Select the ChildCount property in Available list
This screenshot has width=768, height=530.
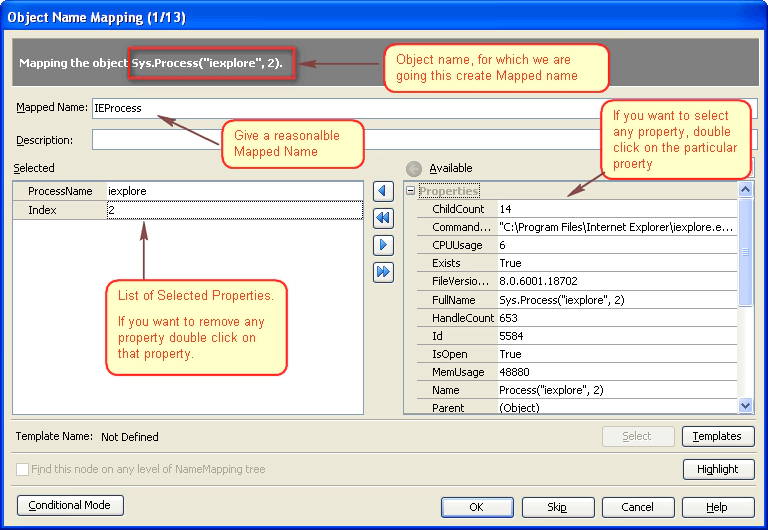pos(458,210)
